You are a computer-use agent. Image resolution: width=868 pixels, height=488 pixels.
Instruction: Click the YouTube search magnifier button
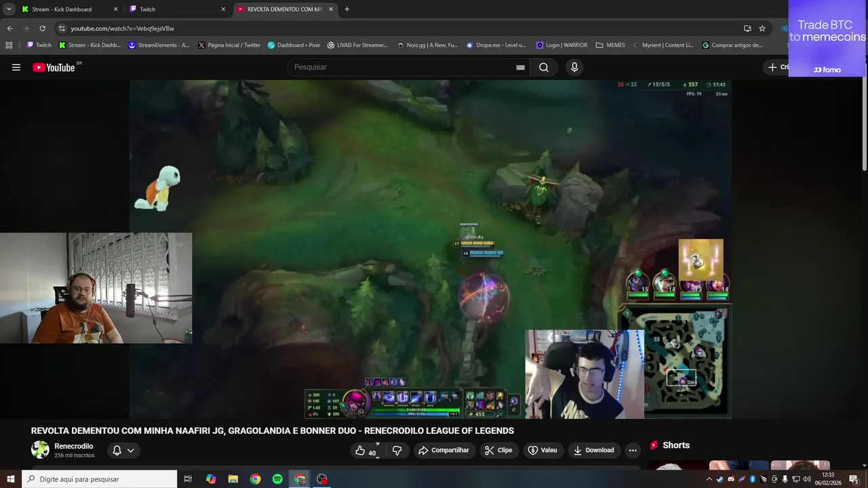[544, 67]
